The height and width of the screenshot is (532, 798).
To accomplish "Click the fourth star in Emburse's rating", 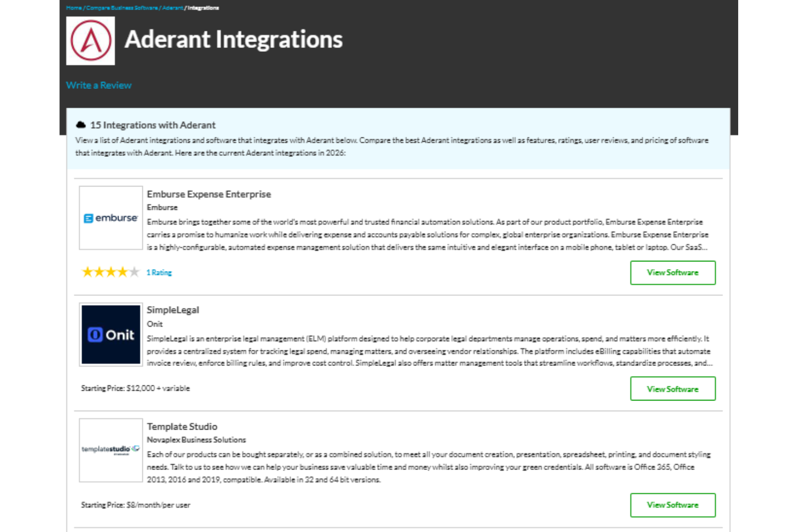I will tap(122, 272).
